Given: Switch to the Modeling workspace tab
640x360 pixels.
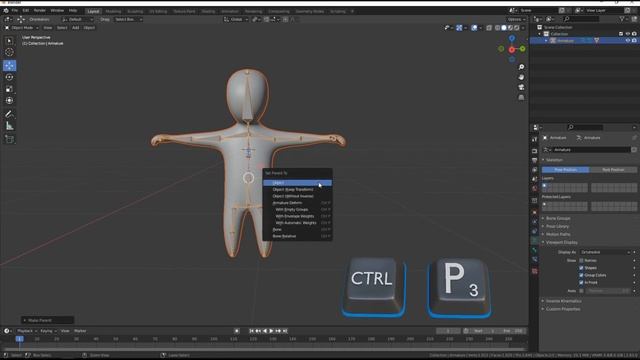Looking at the screenshot, I should pyautogui.click(x=113, y=11).
